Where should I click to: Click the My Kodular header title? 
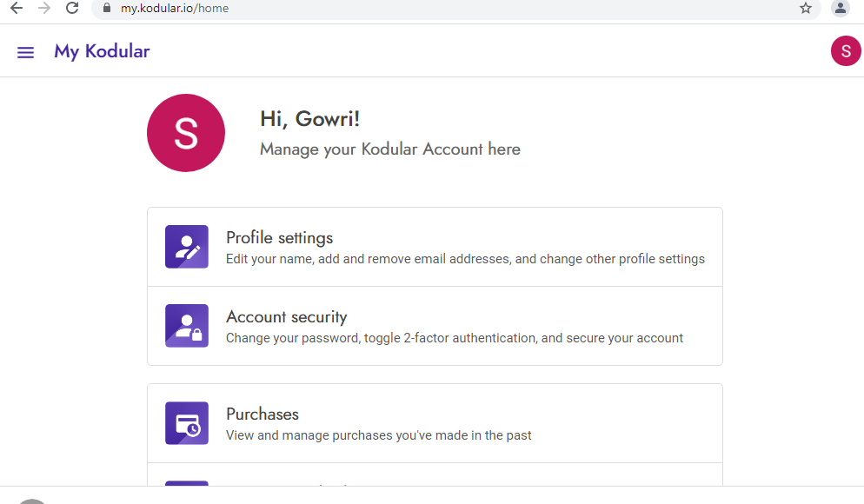102,51
